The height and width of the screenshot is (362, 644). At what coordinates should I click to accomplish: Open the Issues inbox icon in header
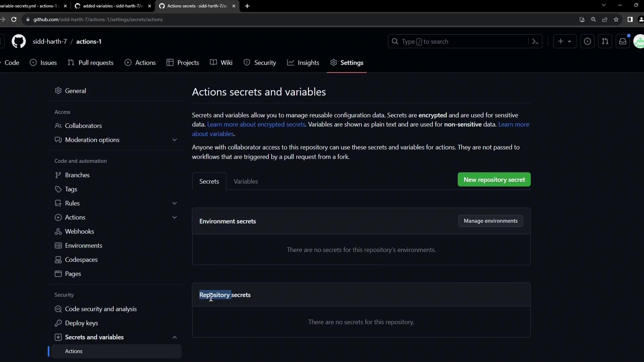click(587, 42)
